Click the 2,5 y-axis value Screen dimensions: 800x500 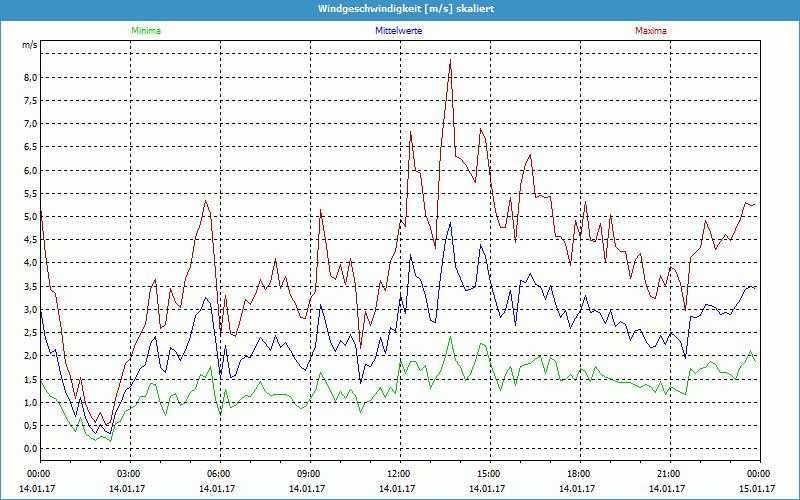(31, 333)
